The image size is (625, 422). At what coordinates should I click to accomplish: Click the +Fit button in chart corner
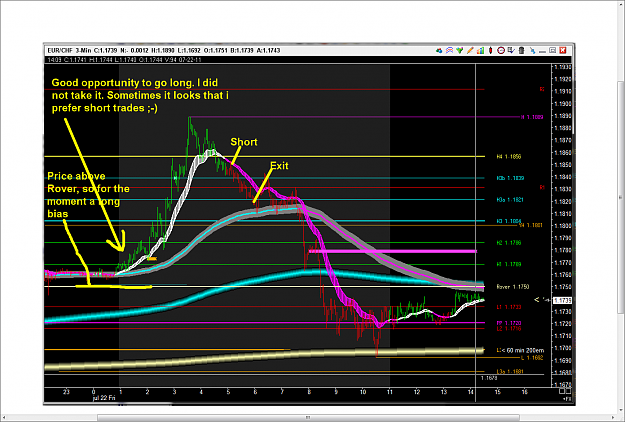click(x=568, y=398)
